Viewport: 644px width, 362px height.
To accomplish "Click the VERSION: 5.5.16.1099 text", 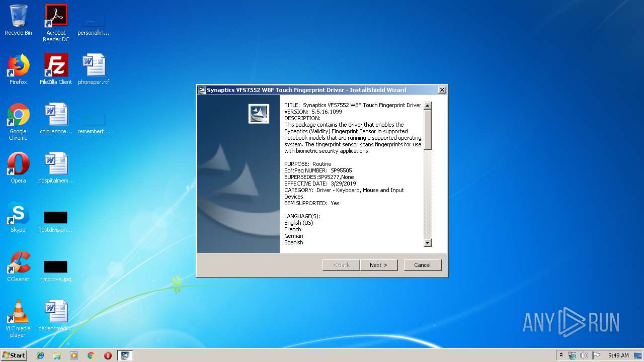I will click(x=313, y=112).
